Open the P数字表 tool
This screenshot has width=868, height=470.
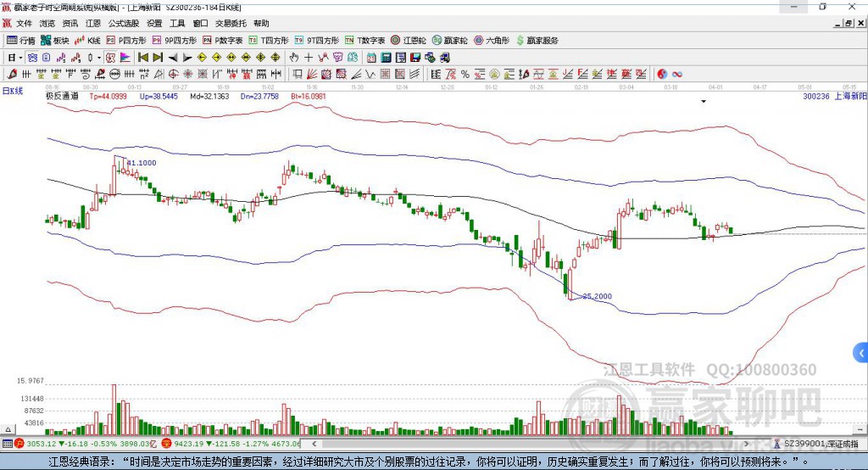point(223,41)
